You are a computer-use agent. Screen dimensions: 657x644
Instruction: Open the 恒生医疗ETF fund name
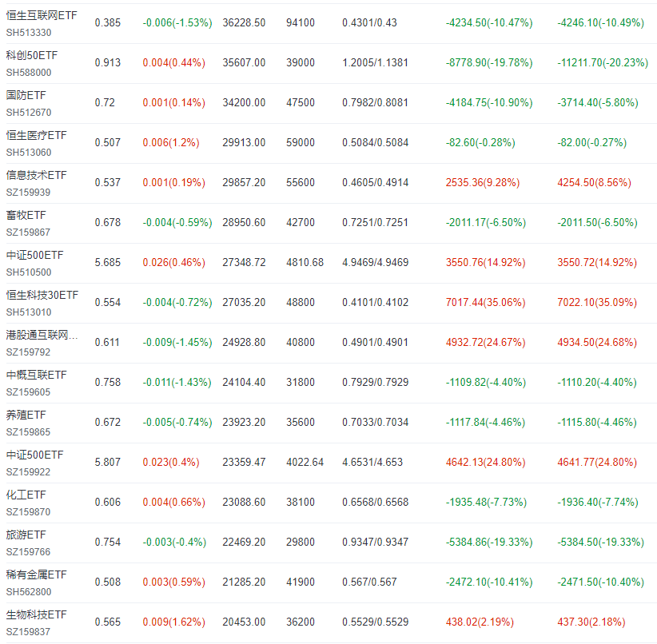[37, 135]
